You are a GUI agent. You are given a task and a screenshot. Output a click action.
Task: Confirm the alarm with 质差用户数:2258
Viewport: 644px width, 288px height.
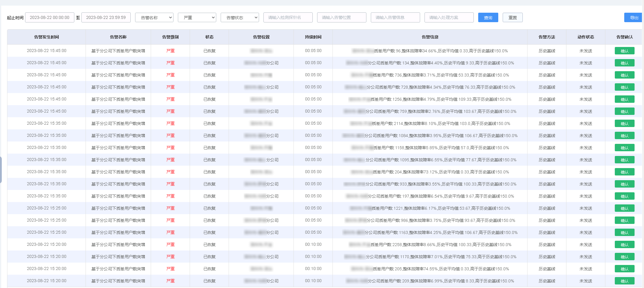[x=624, y=245]
